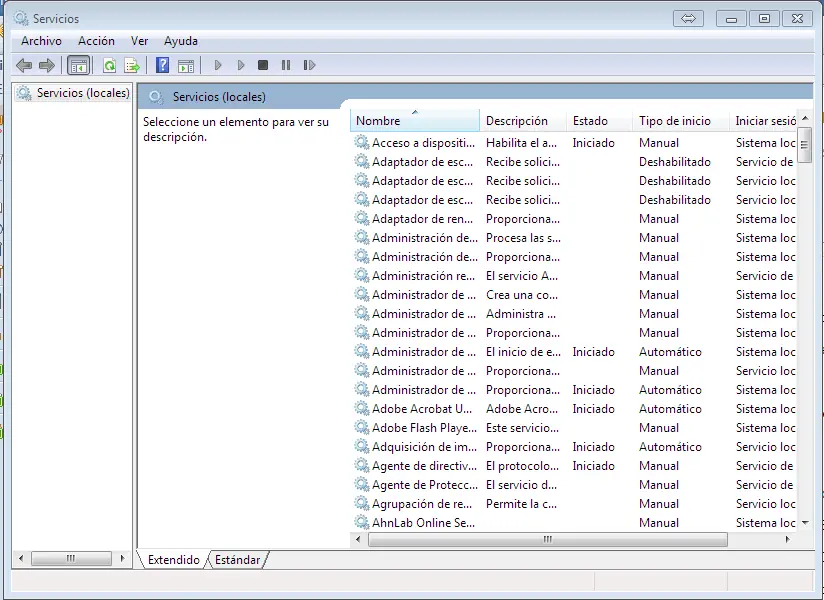Open Help via the question mark icon
Screen dimensions: 824x600
click(162, 65)
